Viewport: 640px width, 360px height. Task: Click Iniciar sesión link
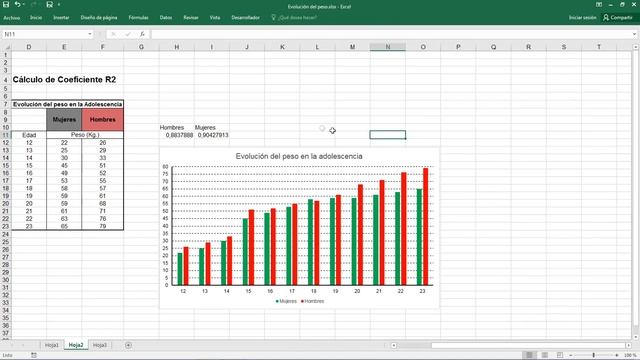[582, 18]
